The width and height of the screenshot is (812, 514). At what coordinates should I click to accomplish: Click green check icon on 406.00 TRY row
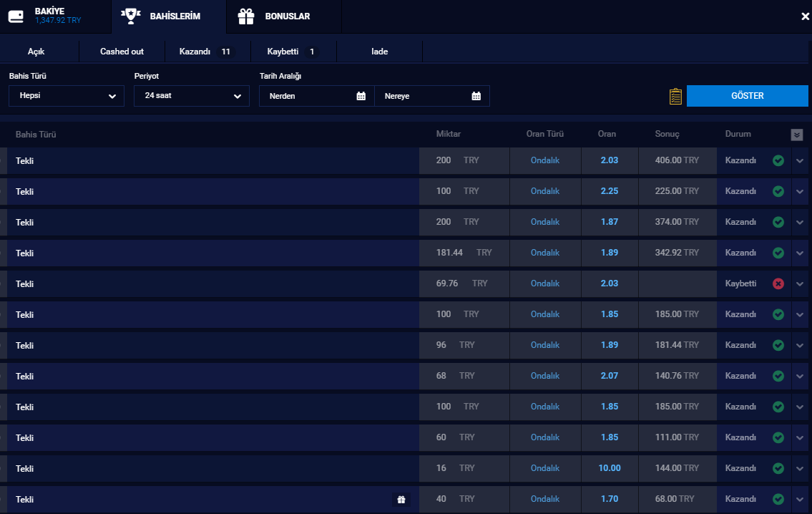click(x=778, y=161)
